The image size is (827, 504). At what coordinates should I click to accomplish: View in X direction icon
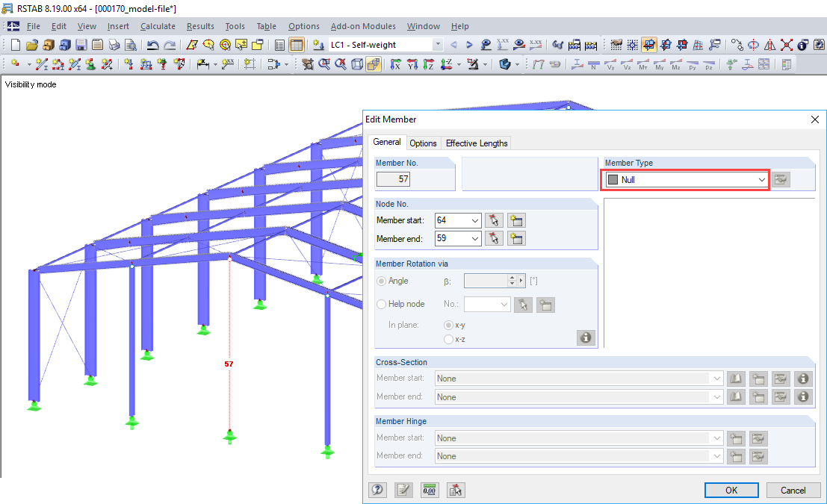pos(395,64)
